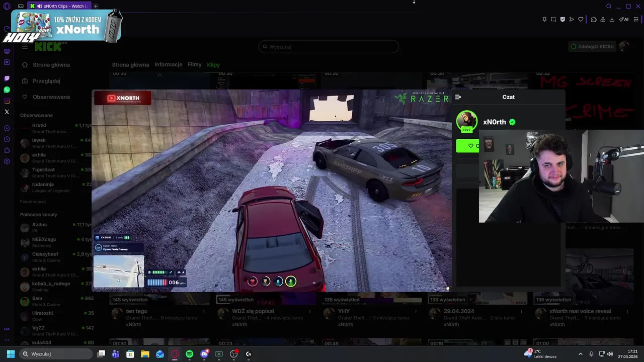Open options menu for WDŻ się popisał
This screenshot has height=362, width=644.
tap(310, 312)
